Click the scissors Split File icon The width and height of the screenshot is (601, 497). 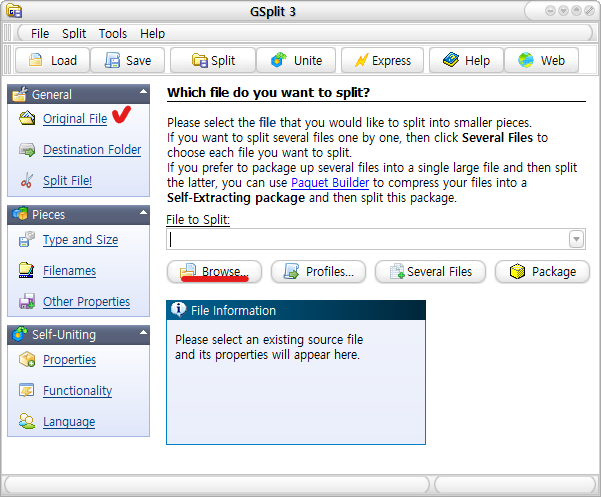27,180
